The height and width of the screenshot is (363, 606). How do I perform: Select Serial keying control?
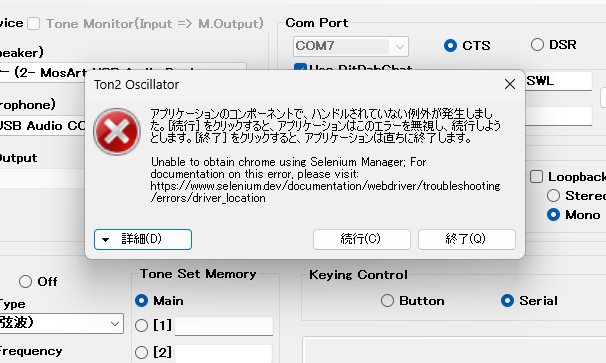pos(507,301)
